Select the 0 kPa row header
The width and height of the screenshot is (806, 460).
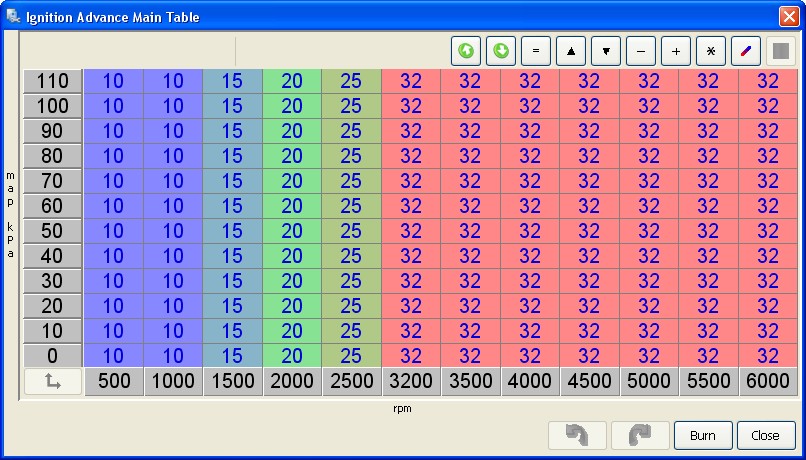(x=53, y=356)
